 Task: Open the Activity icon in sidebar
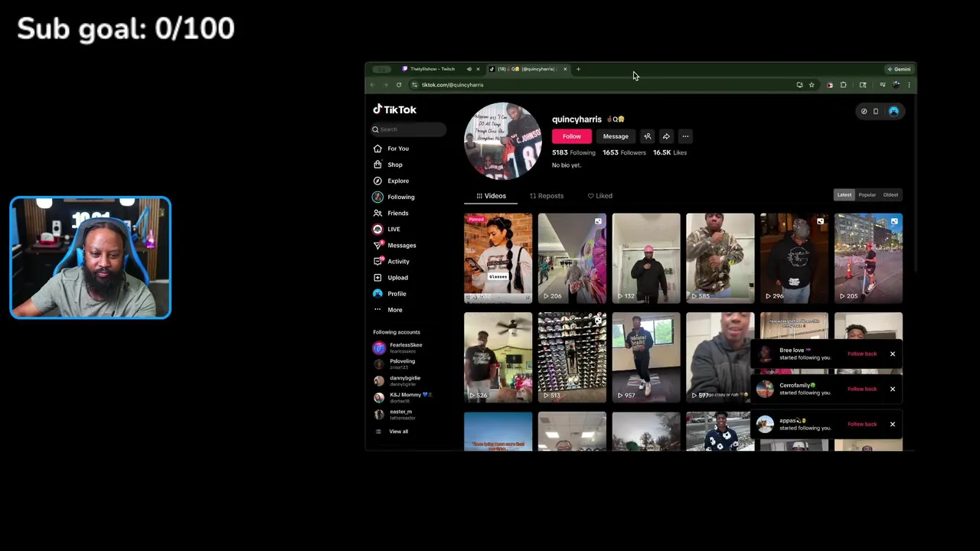377,261
